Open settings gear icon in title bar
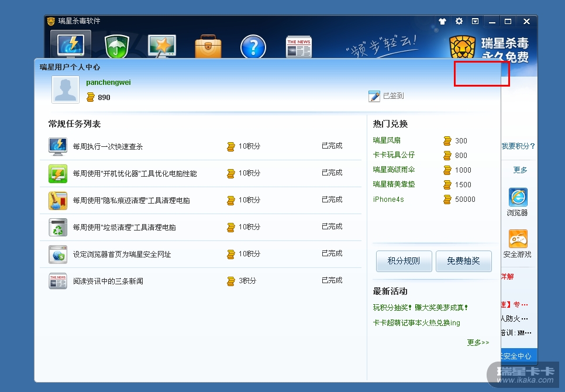This screenshot has width=565, height=392. 459,21
